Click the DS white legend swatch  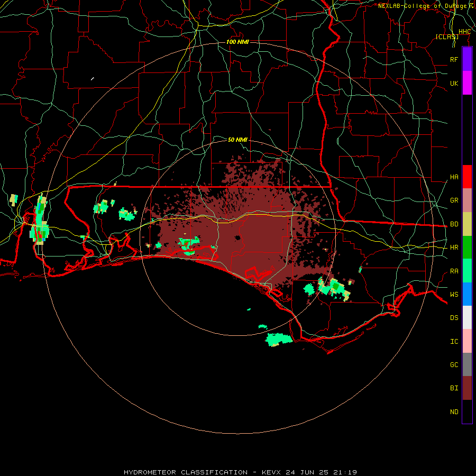(x=467, y=317)
